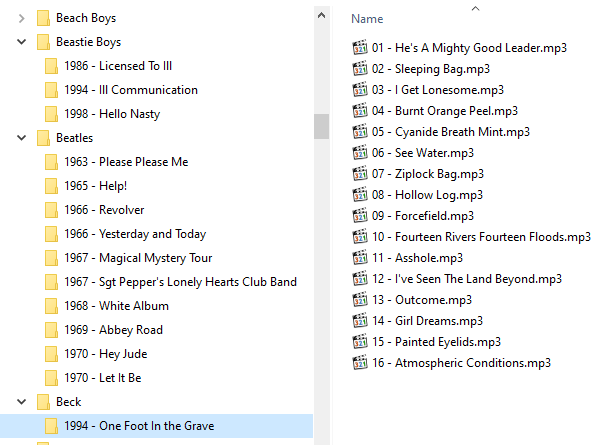The height and width of the screenshot is (445, 605).
Task: Click the media icon of 10 - Fourteen Rivers Fourteen Floods.mp3
Action: 360,237
